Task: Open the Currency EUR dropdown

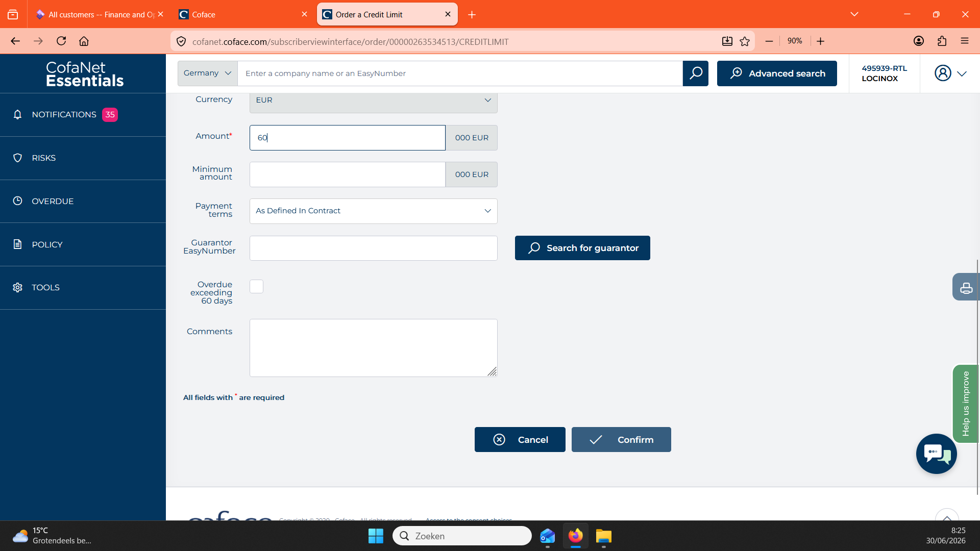Action: (x=373, y=101)
